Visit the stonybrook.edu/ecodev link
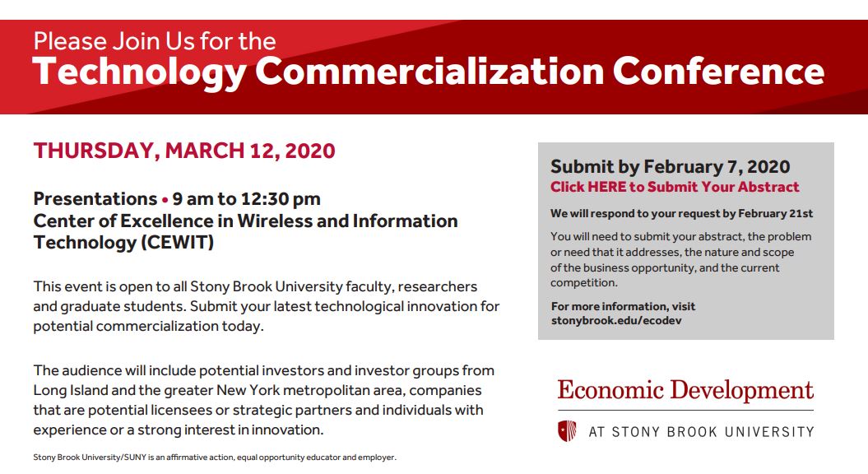Screen dimensions: 868x474 pyautogui.click(x=616, y=321)
